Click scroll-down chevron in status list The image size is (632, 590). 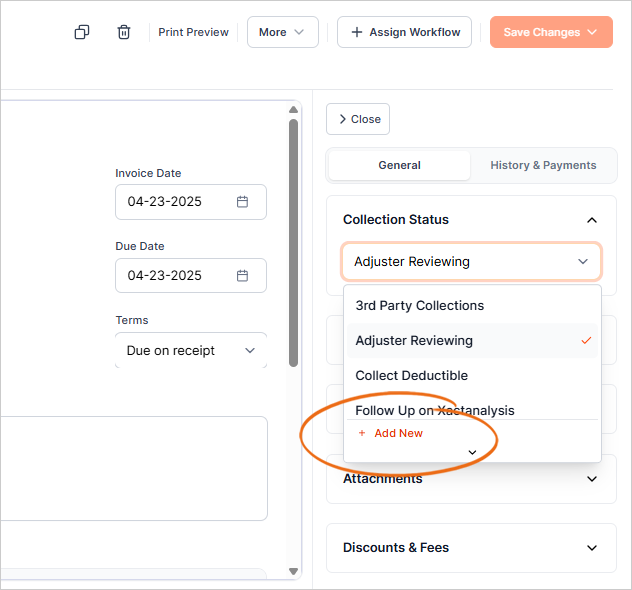pyautogui.click(x=472, y=452)
